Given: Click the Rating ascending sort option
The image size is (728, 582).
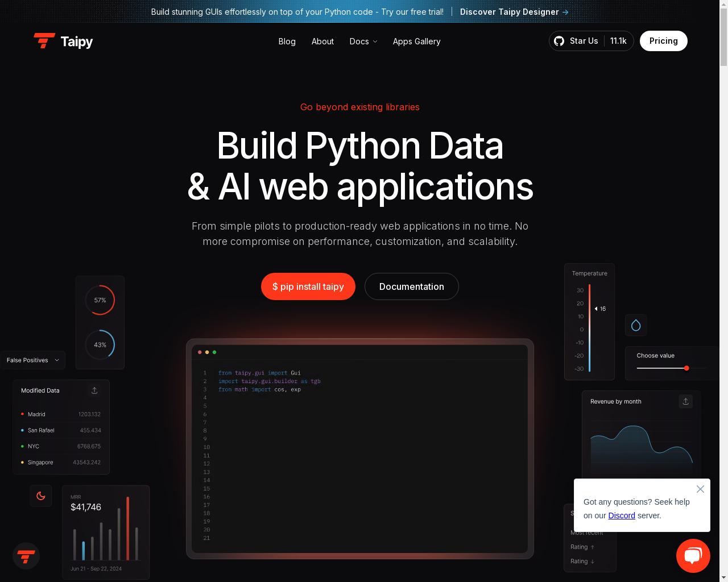Looking at the screenshot, I should point(582,547).
